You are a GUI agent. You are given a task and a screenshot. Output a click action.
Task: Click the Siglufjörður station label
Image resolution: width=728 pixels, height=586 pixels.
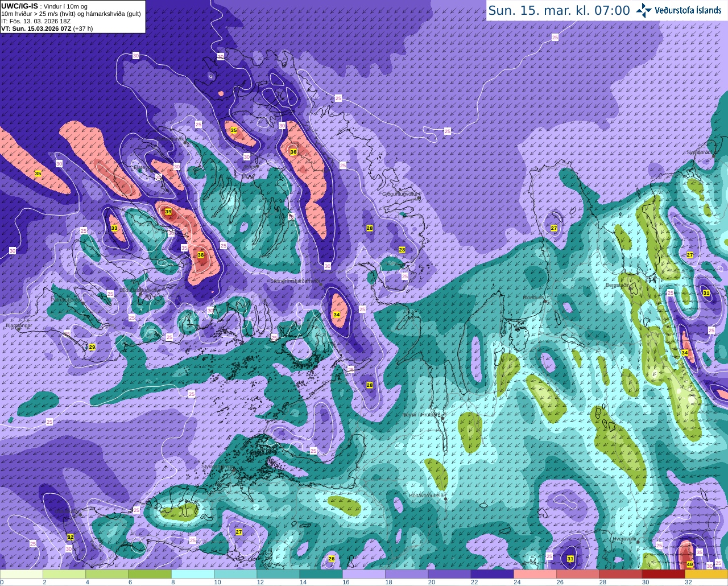pyautogui.click(x=700, y=152)
